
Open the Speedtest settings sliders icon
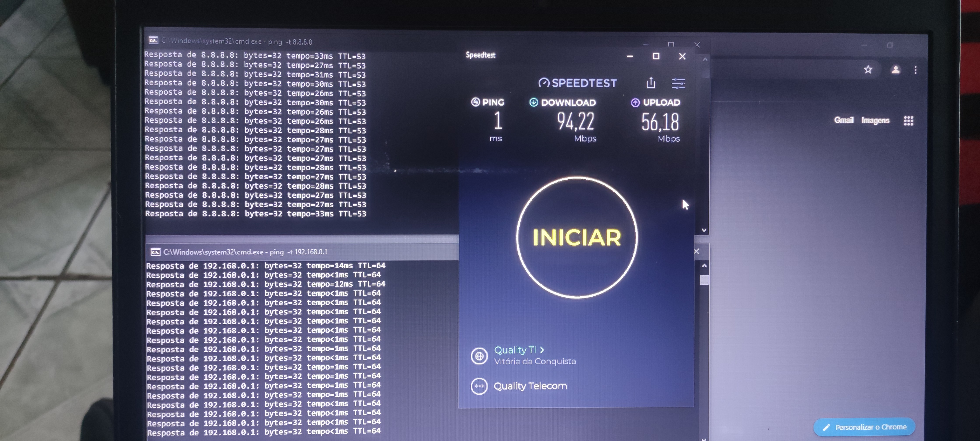click(x=678, y=83)
